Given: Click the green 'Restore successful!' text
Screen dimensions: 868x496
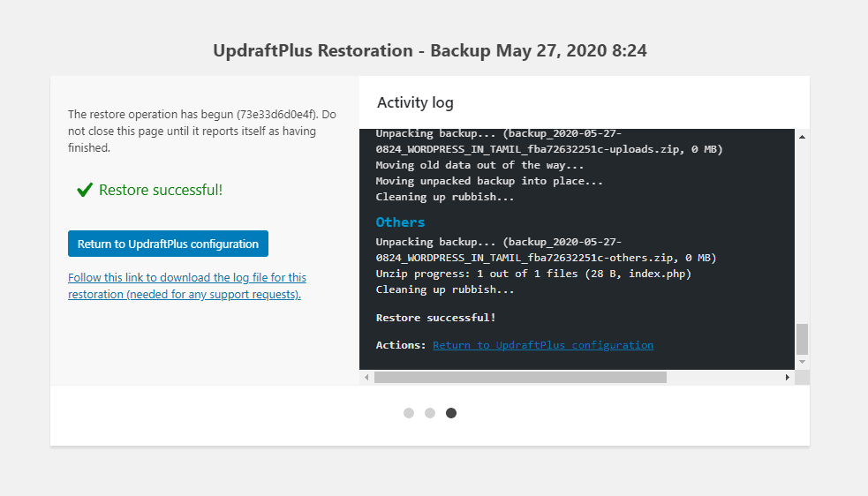Looking at the screenshot, I should pos(161,190).
